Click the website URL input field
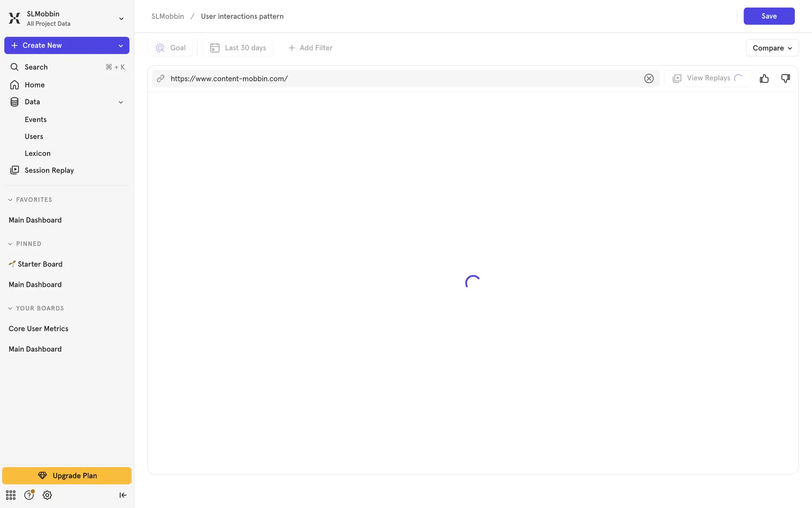This screenshot has width=812, height=508. point(402,79)
